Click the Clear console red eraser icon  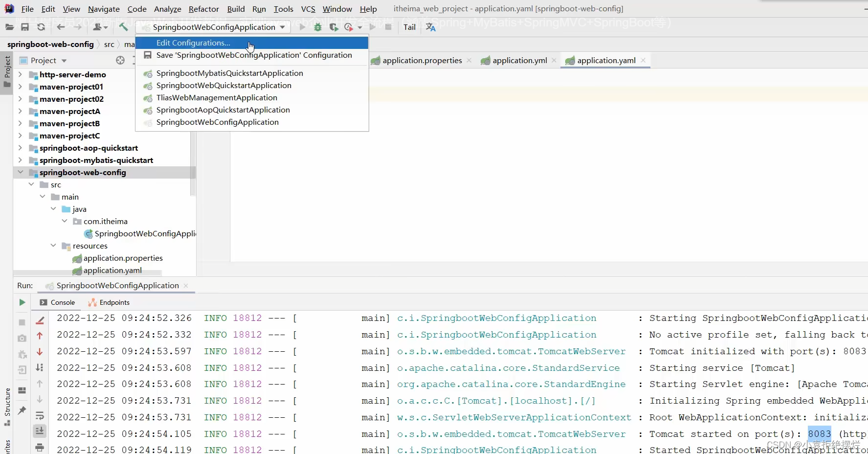tap(40, 320)
